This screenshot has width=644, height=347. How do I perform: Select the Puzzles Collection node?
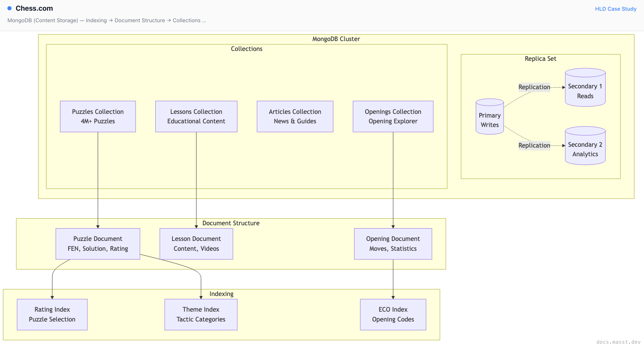point(98,116)
